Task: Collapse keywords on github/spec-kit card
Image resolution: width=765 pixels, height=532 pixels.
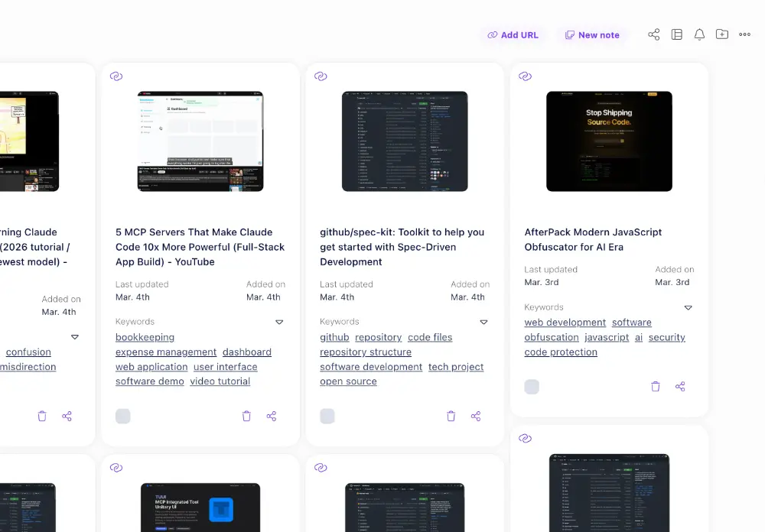Action: [x=483, y=323]
